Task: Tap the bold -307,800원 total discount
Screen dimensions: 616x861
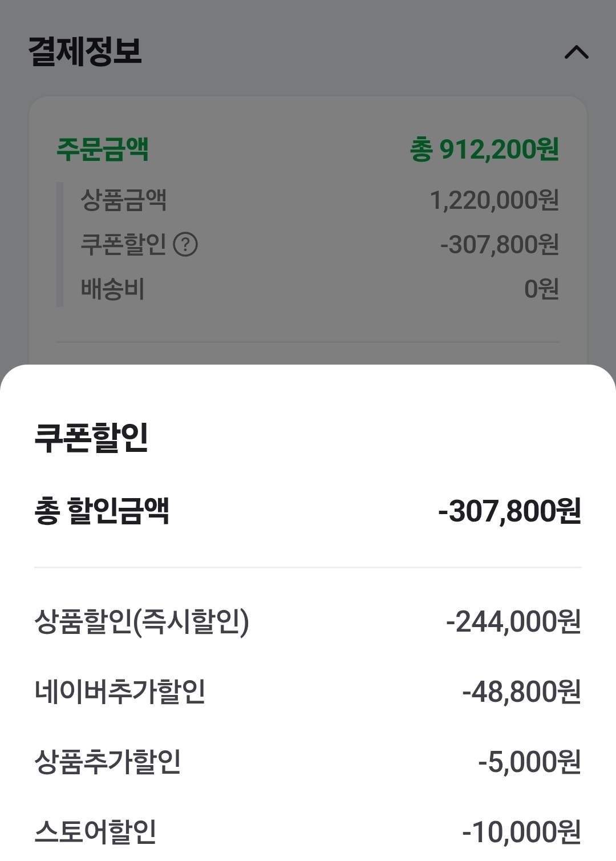Action: [x=509, y=511]
